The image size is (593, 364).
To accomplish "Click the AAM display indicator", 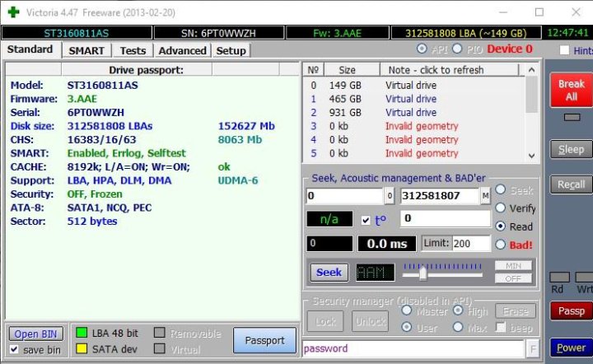I will [374, 272].
